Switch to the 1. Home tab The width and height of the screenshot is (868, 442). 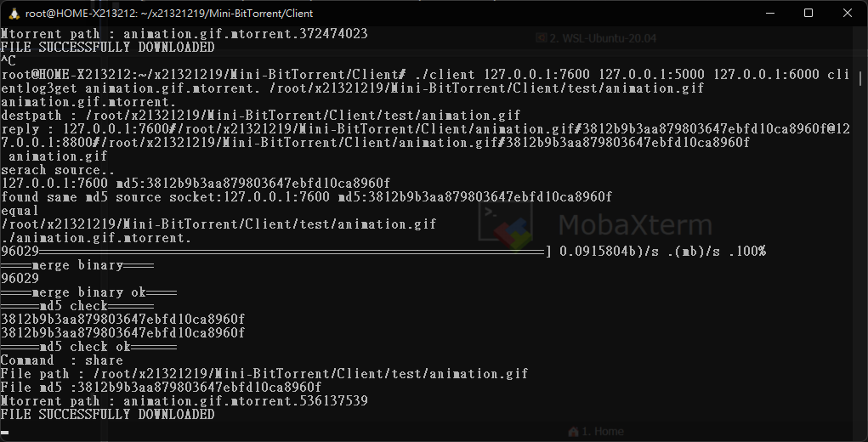coord(596,431)
